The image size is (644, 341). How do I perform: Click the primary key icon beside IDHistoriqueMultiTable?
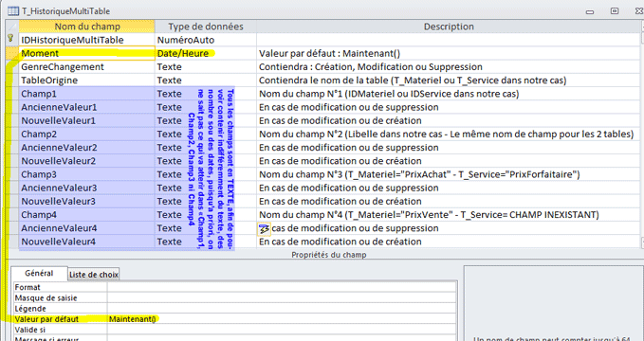pos(10,38)
